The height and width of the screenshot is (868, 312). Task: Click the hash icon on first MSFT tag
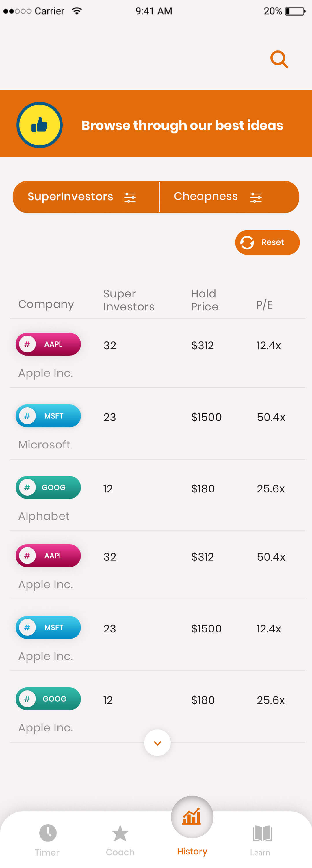coord(27,416)
